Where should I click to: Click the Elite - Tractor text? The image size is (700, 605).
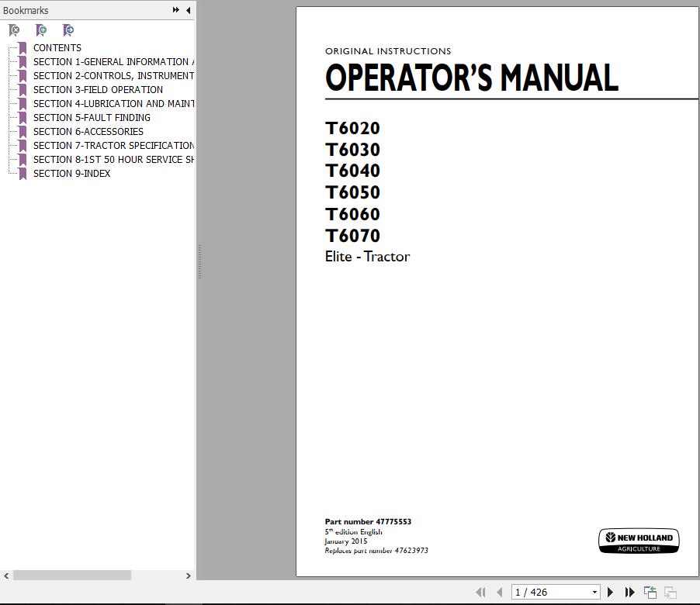367,257
